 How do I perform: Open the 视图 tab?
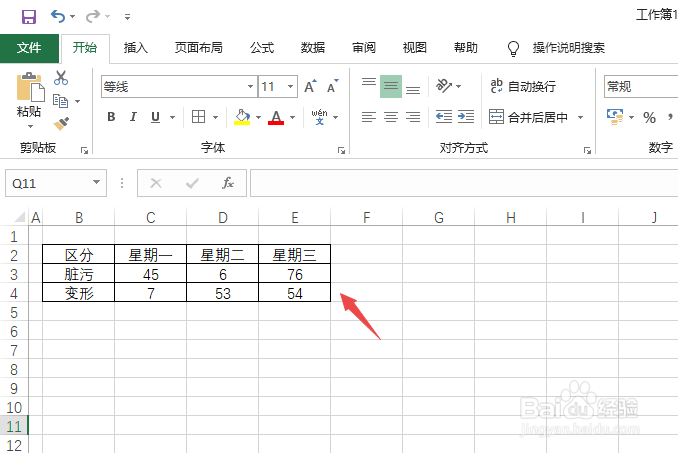point(415,48)
